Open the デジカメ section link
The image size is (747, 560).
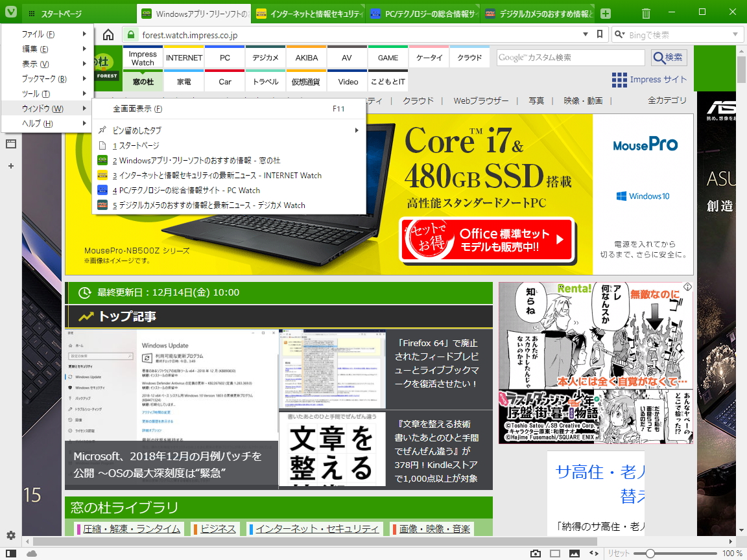[x=265, y=57]
